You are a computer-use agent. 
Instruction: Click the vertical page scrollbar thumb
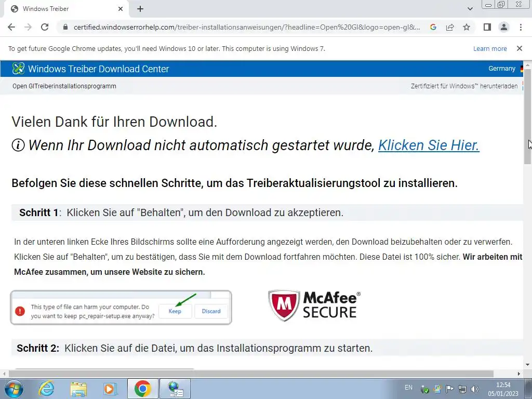point(527,117)
